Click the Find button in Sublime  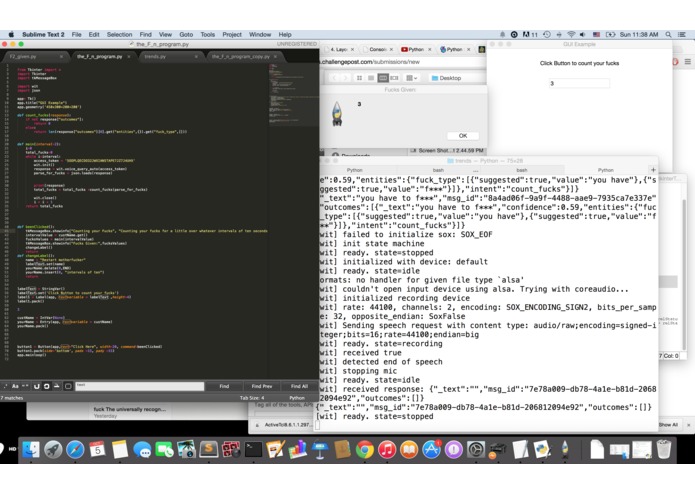click(224, 386)
